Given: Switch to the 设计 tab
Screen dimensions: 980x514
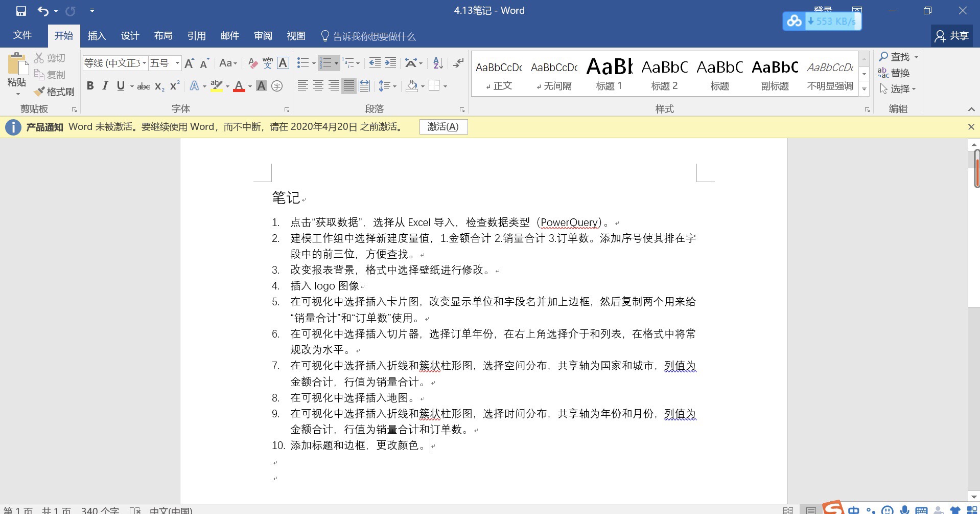Looking at the screenshot, I should (x=130, y=36).
